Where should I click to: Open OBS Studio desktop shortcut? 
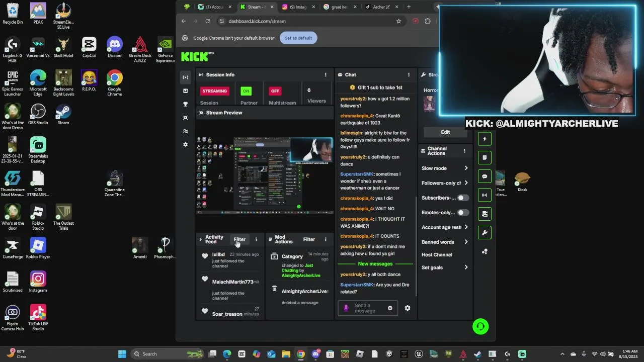[x=38, y=114]
